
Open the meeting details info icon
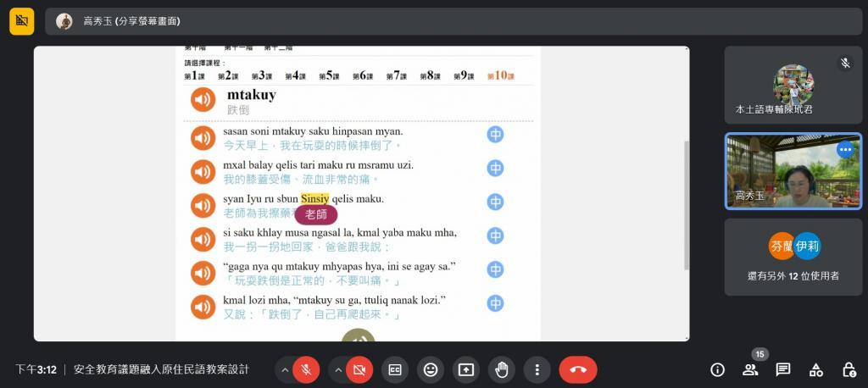click(x=717, y=369)
